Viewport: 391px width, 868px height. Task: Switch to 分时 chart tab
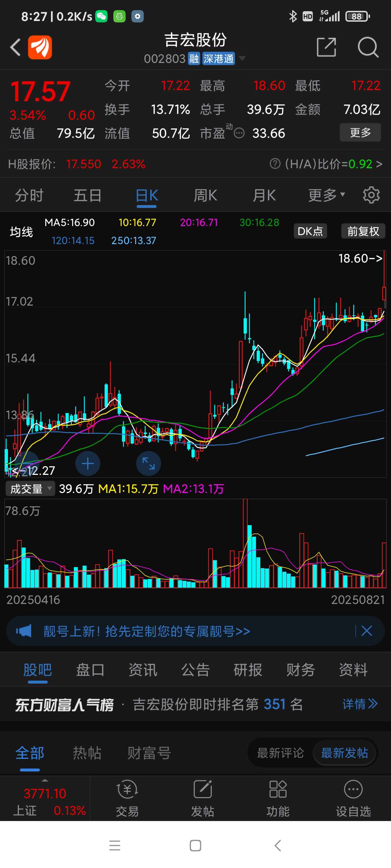(x=29, y=195)
